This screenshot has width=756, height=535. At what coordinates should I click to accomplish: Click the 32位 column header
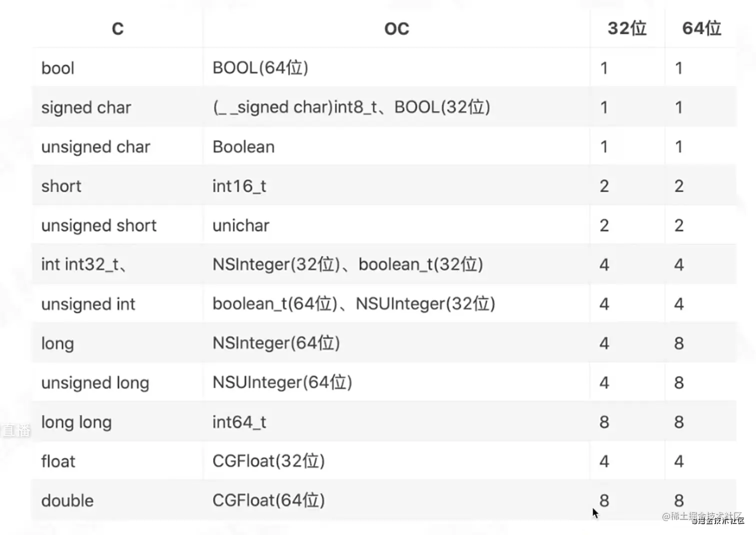pos(627,28)
